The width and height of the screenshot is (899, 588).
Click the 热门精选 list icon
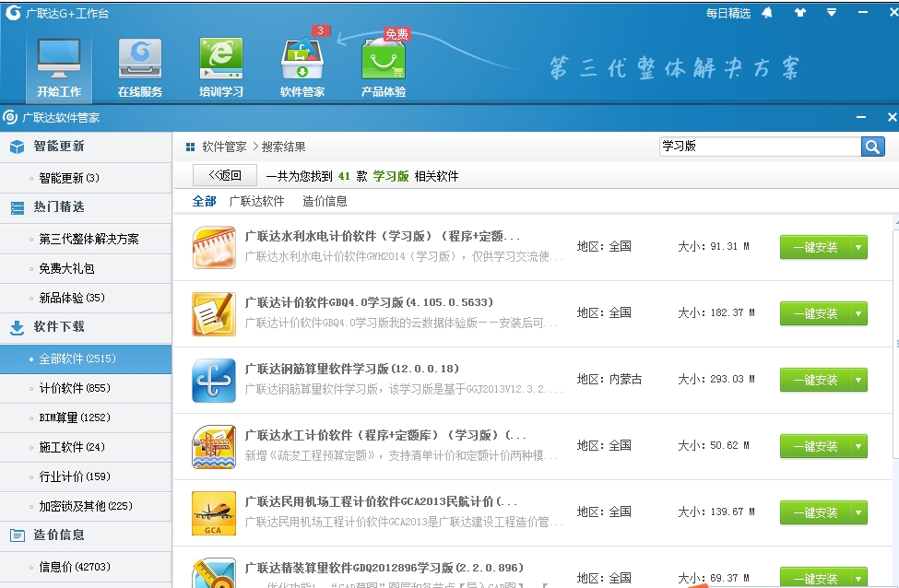(18, 208)
